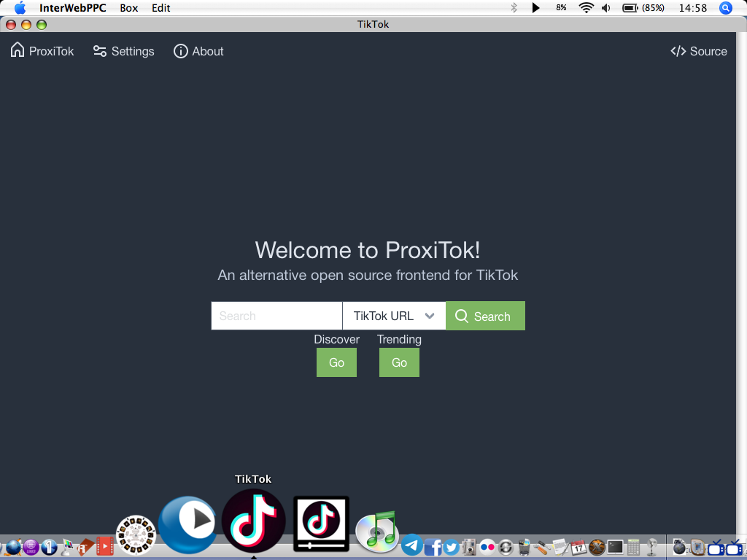Click Go under Trending
The image size is (747, 560).
[399, 362]
